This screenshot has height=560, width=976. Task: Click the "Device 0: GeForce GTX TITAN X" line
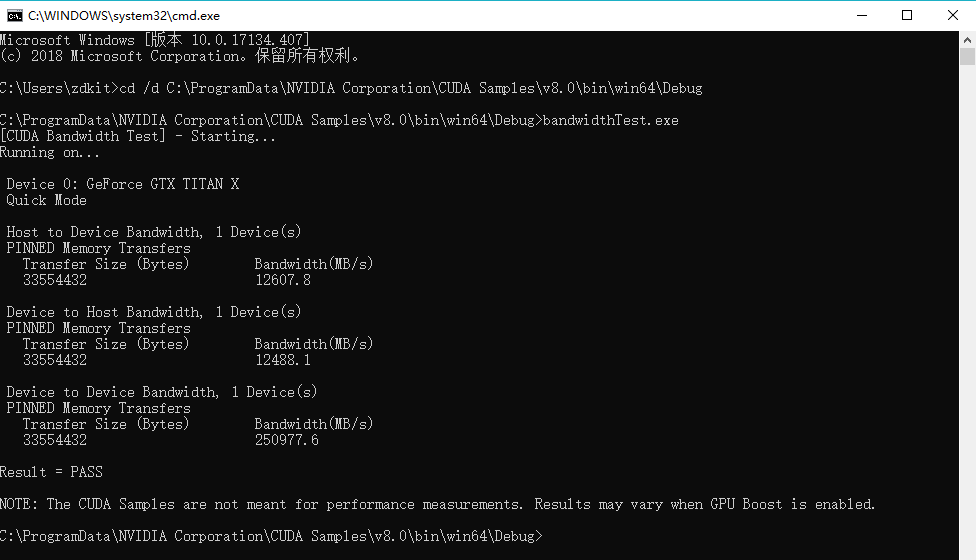coord(123,184)
